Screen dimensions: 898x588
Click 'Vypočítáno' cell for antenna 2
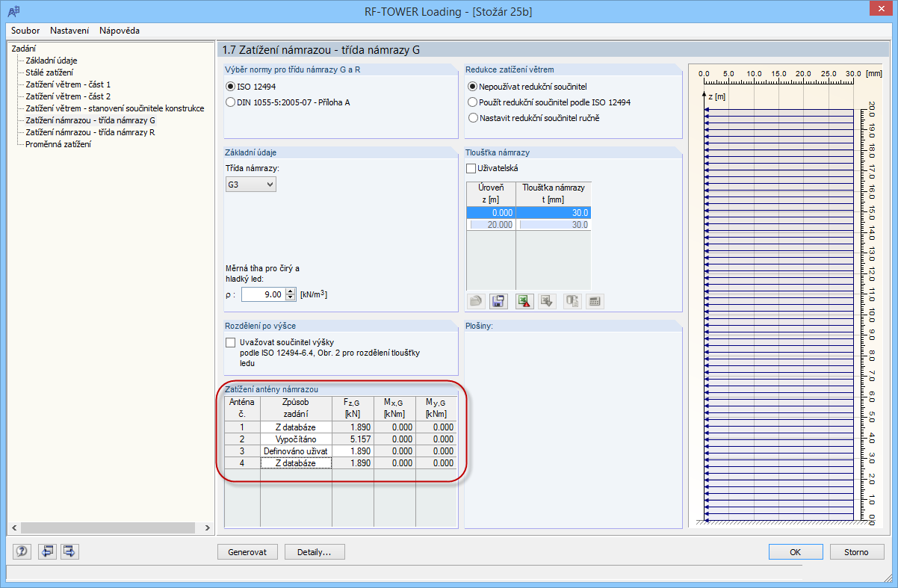296,439
